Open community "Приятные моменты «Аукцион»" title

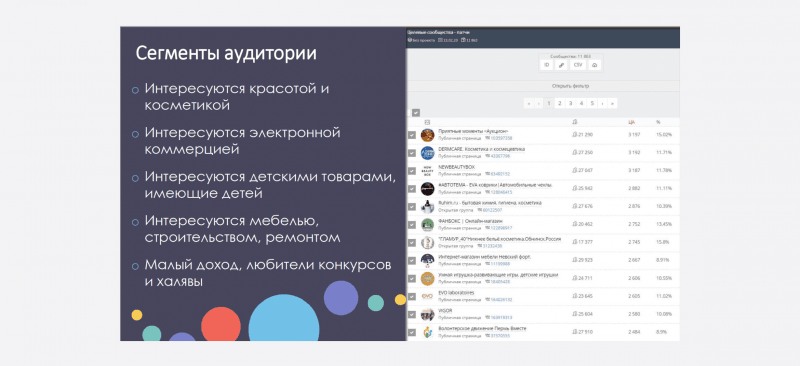pyautogui.click(x=473, y=131)
